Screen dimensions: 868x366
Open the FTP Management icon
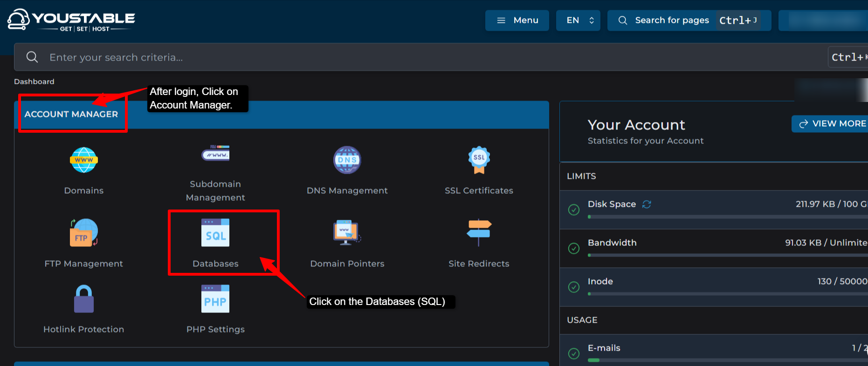click(84, 232)
